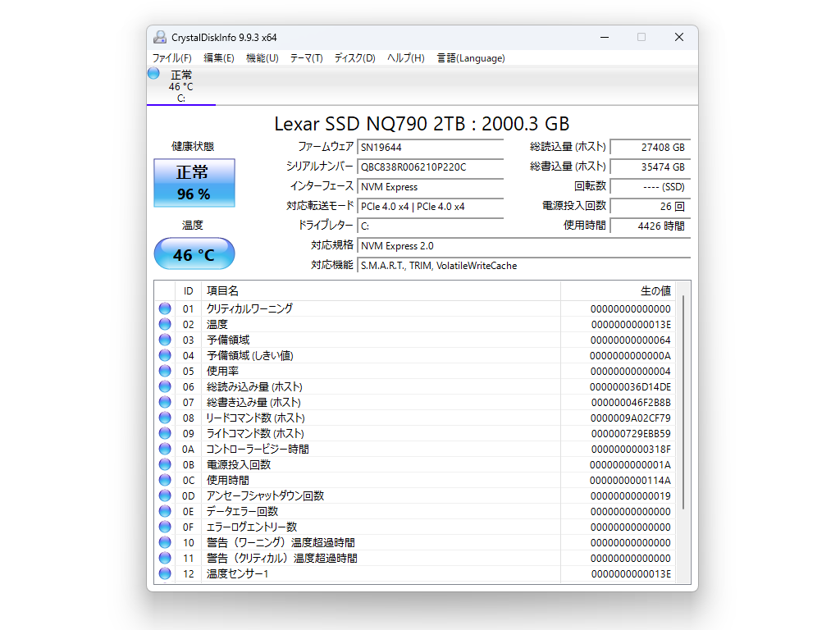Click total host writes value 35474 GB

[x=651, y=167]
